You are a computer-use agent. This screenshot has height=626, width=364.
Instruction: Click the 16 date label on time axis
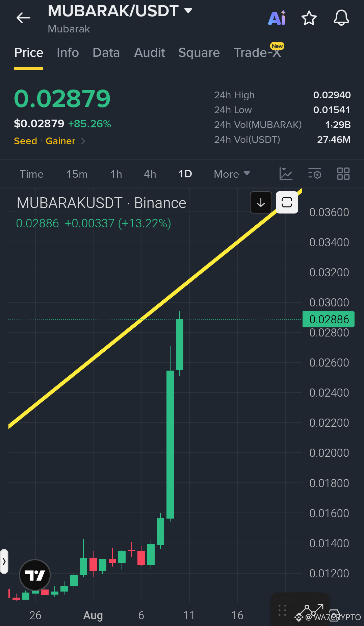237,615
